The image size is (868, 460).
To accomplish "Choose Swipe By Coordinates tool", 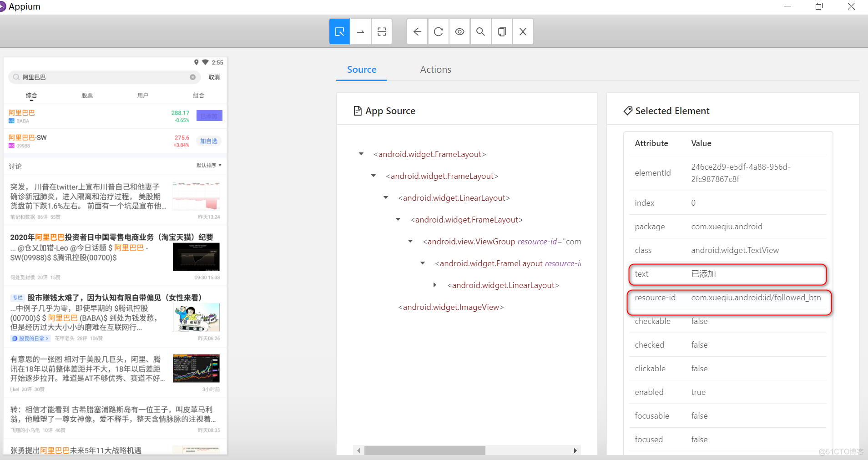I will (361, 31).
